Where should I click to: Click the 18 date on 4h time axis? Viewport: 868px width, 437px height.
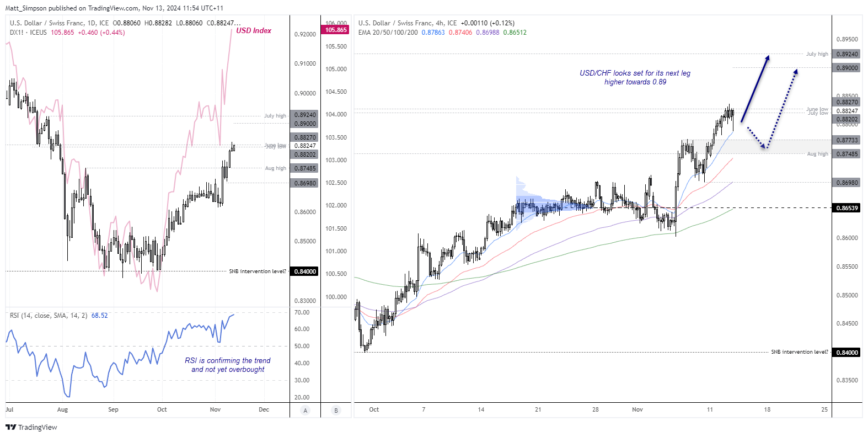(x=767, y=409)
